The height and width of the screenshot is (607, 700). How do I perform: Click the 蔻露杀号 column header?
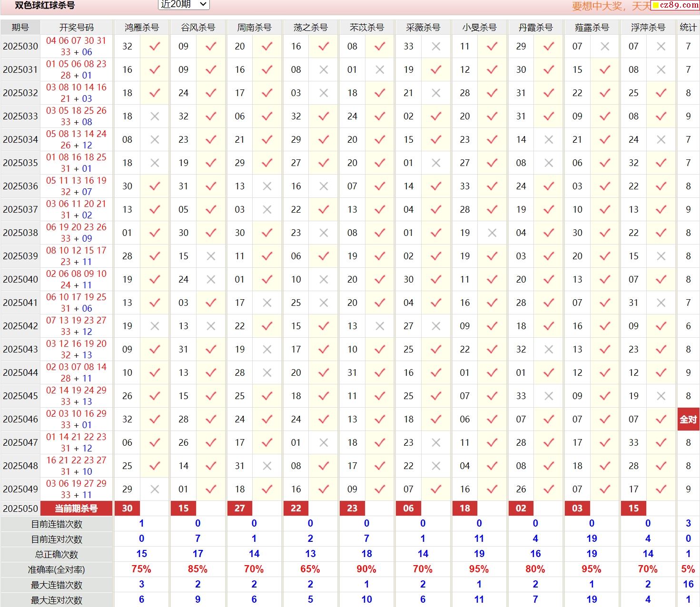592,28
